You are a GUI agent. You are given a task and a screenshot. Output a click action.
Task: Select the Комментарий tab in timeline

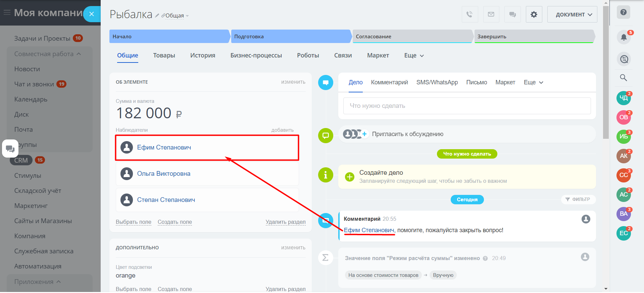tap(389, 82)
